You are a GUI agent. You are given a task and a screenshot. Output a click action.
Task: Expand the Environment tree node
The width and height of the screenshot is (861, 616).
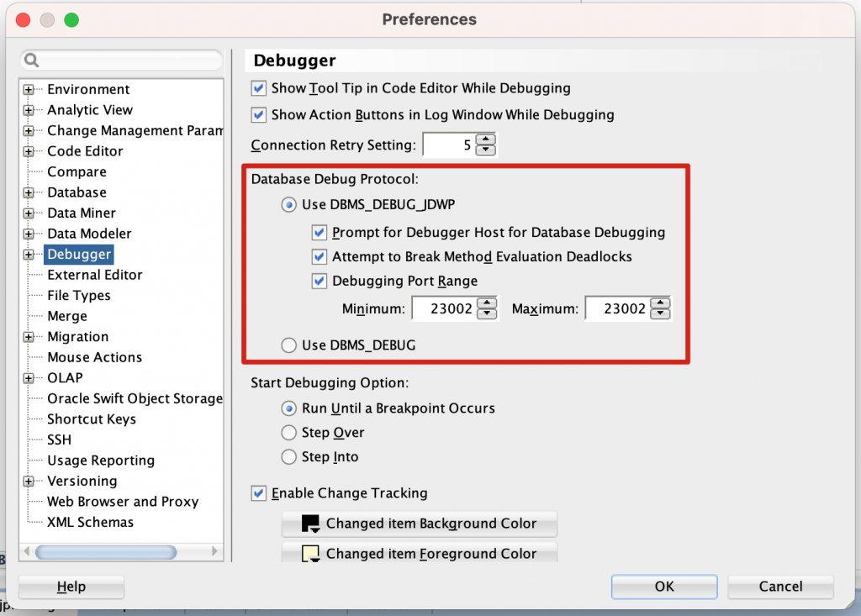[x=29, y=89]
